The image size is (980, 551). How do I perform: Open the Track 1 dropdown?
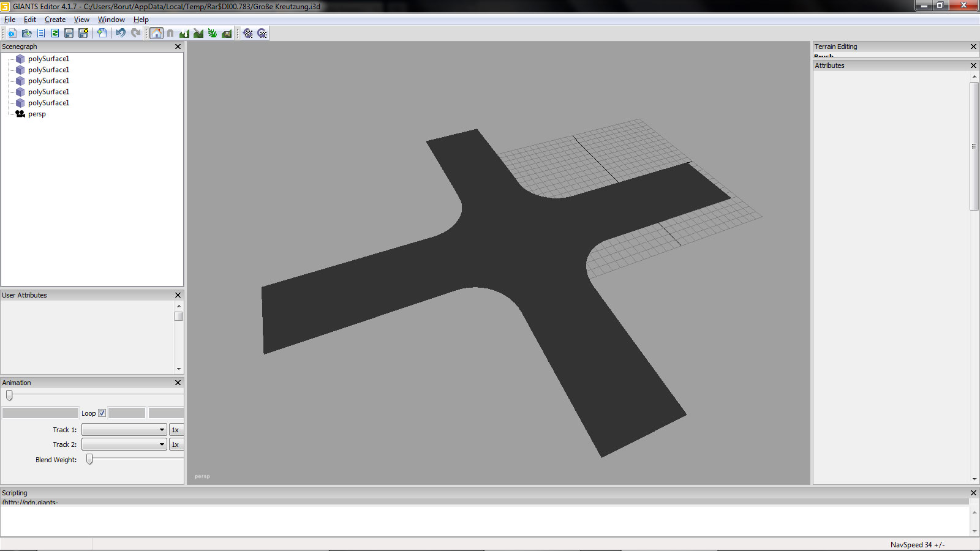tap(124, 430)
